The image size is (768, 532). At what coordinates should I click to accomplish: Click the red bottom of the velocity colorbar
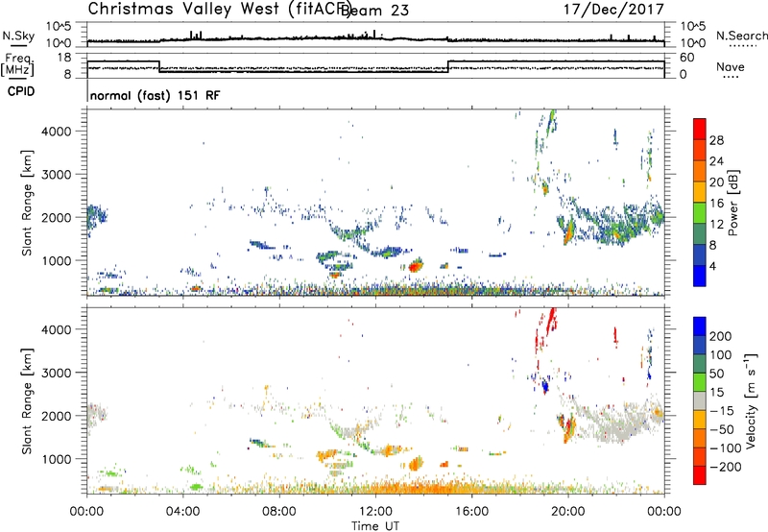coord(700,475)
